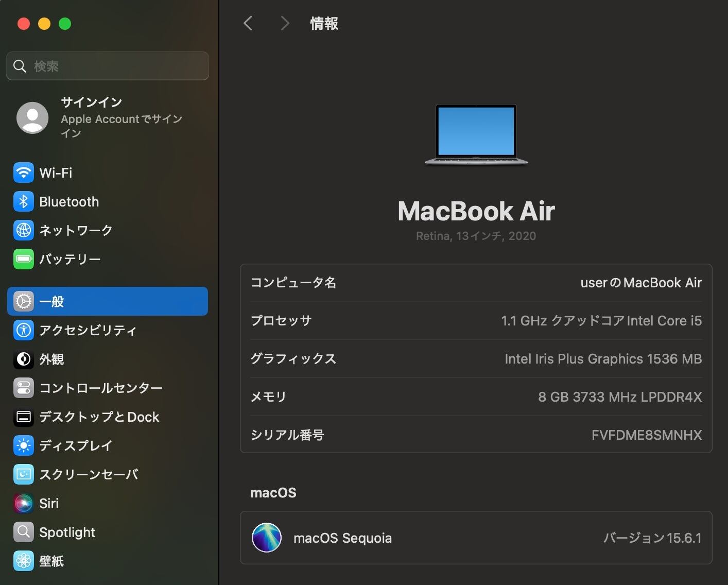Click the シリアル番号 row label
The image size is (728, 585).
[287, 435]
